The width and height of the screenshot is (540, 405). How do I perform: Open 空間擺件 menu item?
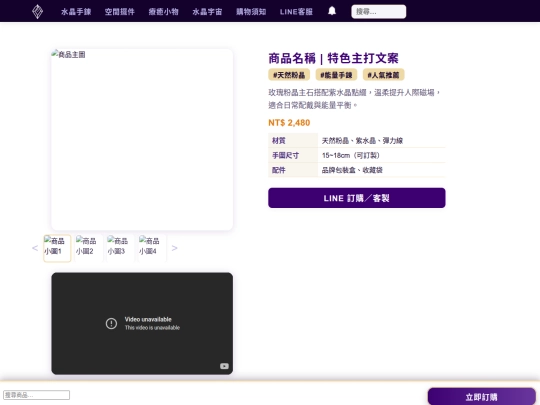[120, 12]
